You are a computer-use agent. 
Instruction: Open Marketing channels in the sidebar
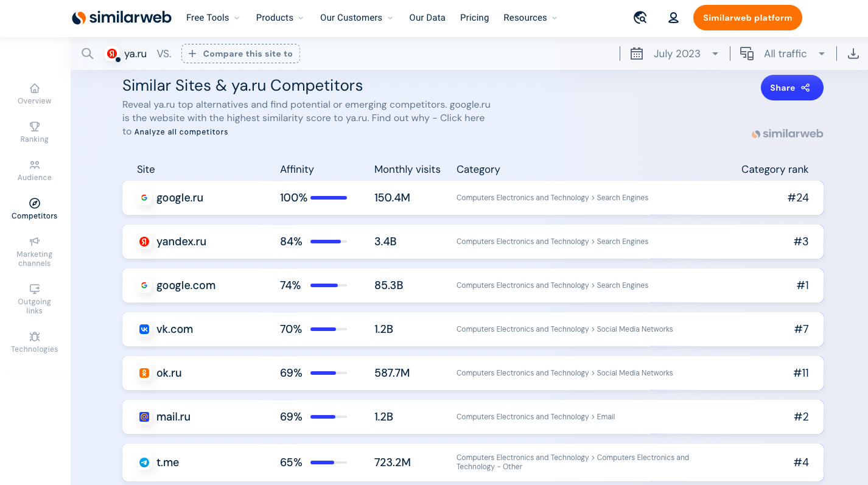[x=35, y=252]
